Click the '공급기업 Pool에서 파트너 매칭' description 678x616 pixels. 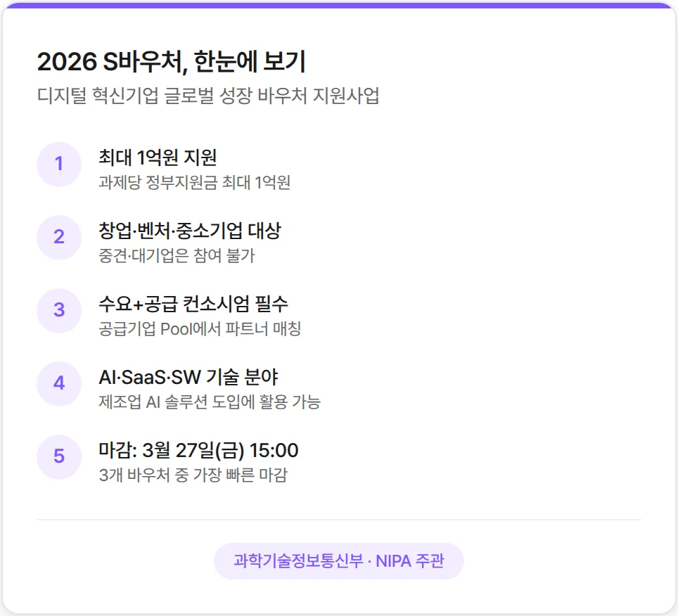tap(200, 329)
